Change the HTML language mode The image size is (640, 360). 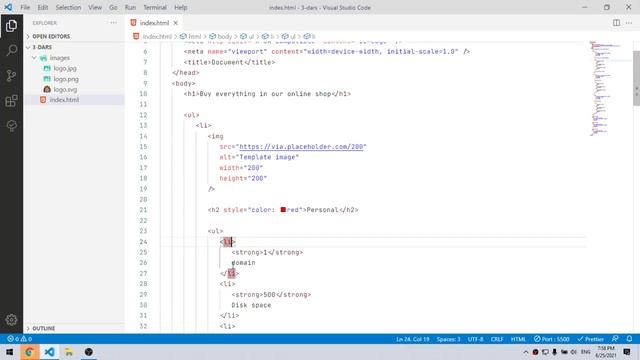pos(518,339)
